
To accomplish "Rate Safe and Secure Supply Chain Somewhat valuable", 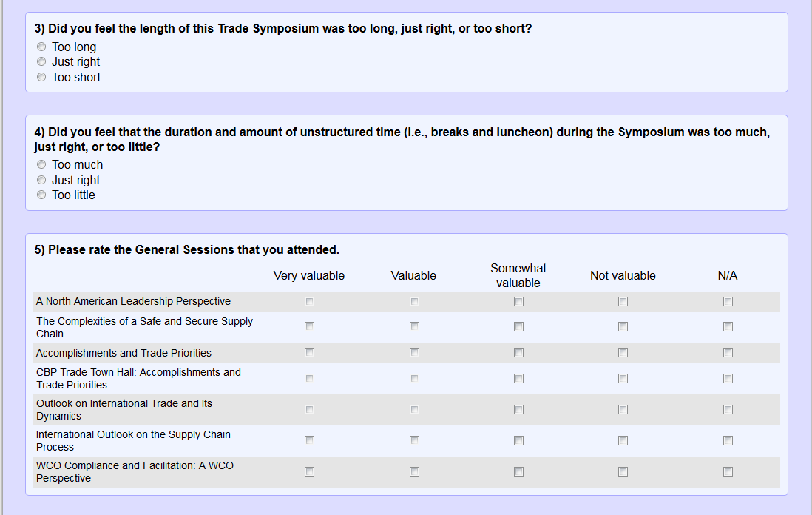I will tap(518, 327).
